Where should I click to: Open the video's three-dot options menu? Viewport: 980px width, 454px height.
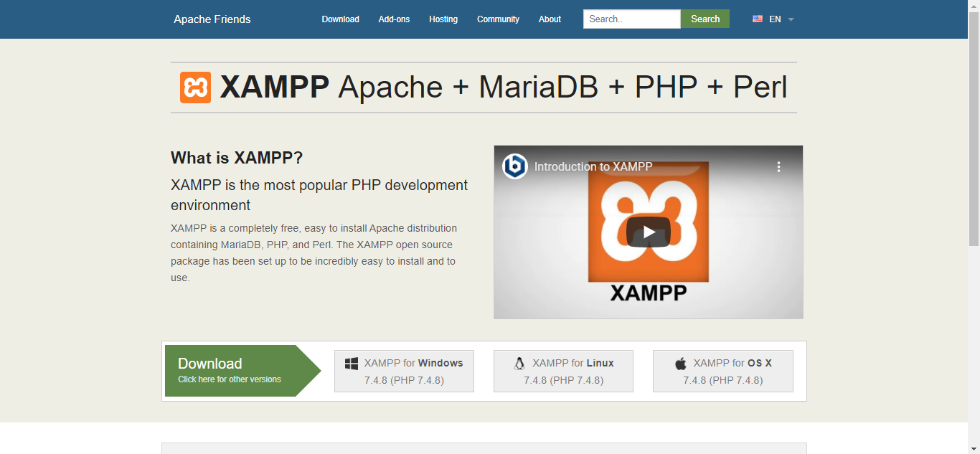click(778, 166)
